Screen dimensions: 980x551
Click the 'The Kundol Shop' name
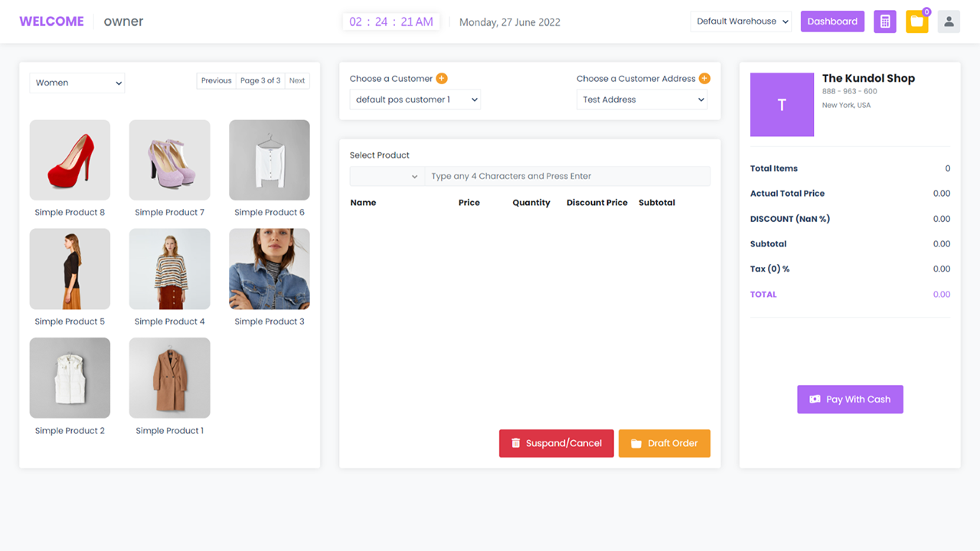(x=868, y=78)
